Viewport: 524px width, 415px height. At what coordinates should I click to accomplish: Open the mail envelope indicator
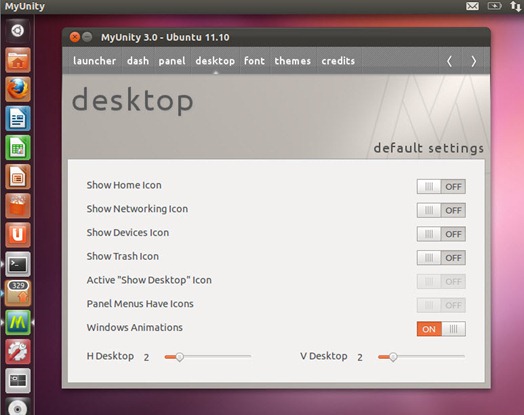coord(472,6)
